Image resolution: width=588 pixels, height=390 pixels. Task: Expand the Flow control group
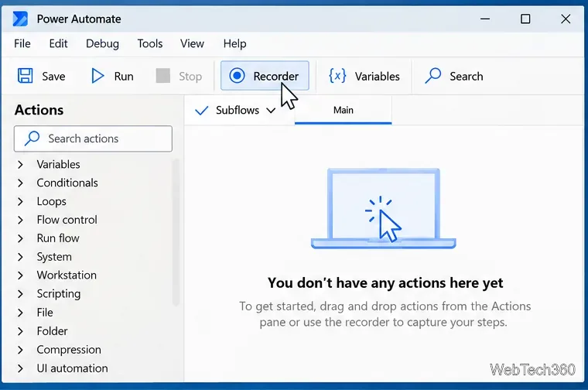click(x=21, y=220)
